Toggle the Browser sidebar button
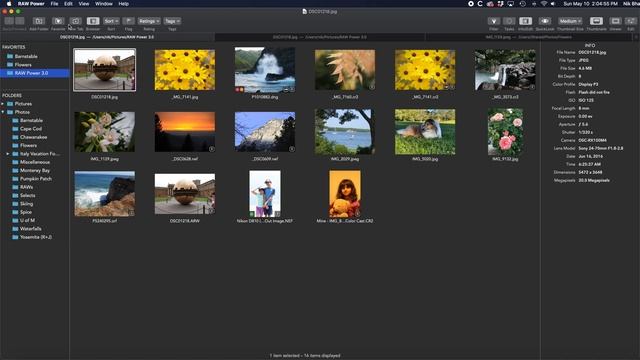Screen dimensions: 640x360 93,21
